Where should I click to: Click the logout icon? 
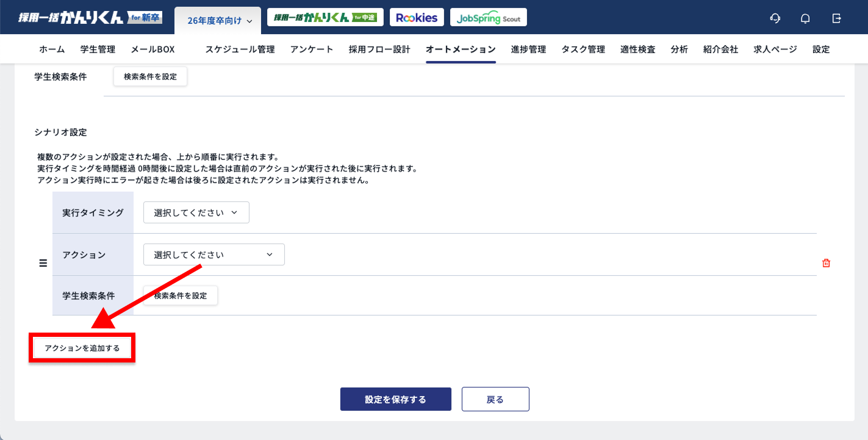[836, 18]
